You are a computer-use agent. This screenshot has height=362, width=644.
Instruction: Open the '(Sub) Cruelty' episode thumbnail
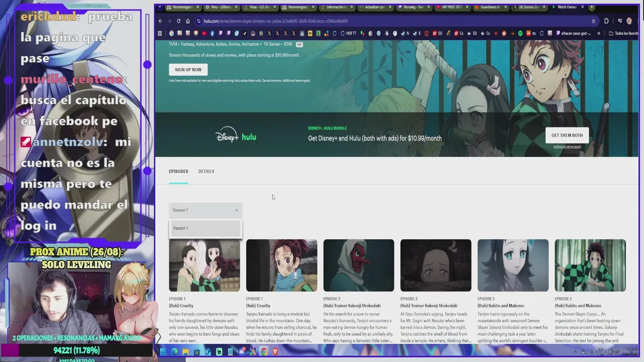pos(282,265)
